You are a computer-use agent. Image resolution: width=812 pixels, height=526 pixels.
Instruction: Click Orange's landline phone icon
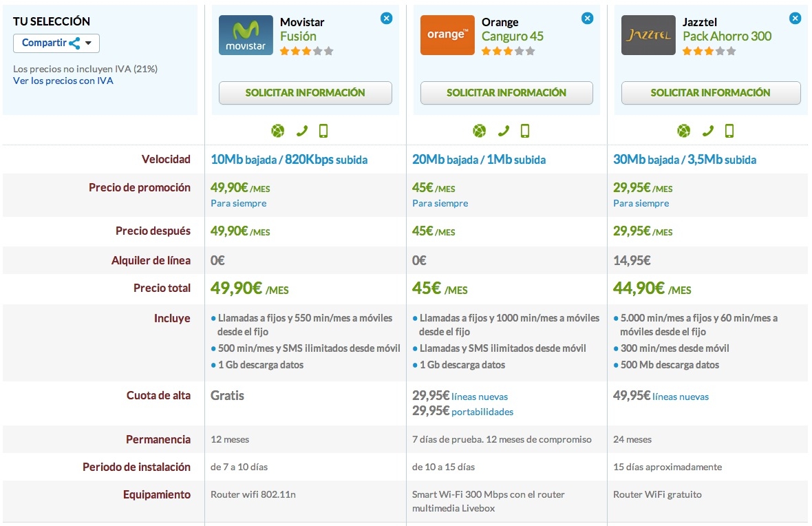tap(503, 131)
